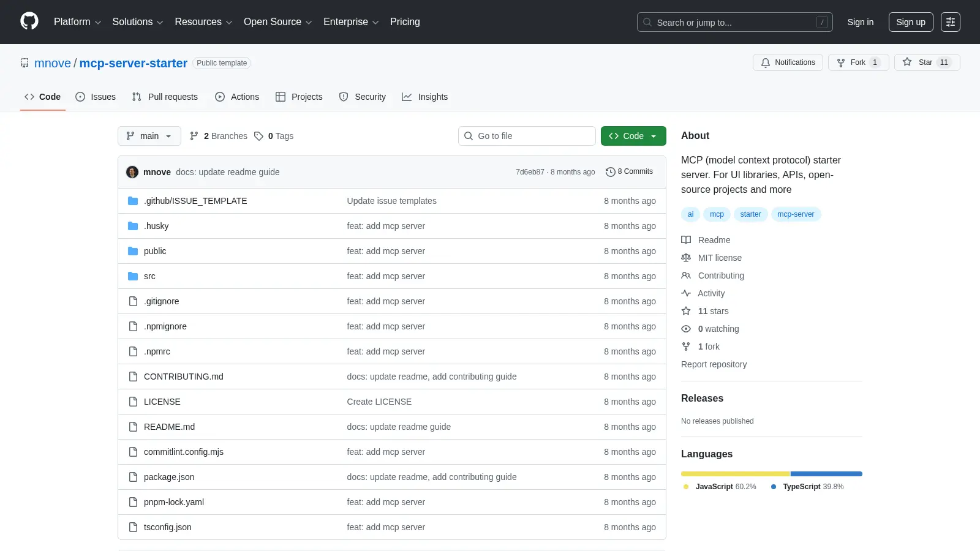
Task: Switch to the Issues tab
Action: tap(95, 97)
